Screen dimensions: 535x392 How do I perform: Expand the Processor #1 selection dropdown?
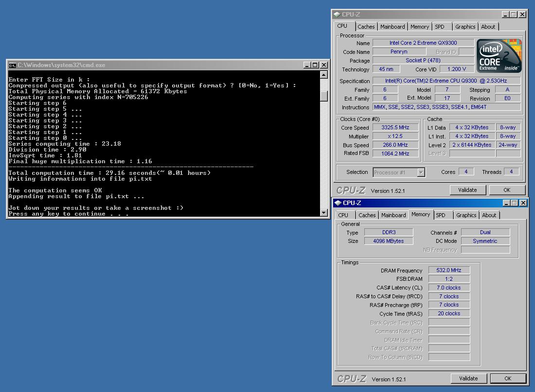point(421,172)
